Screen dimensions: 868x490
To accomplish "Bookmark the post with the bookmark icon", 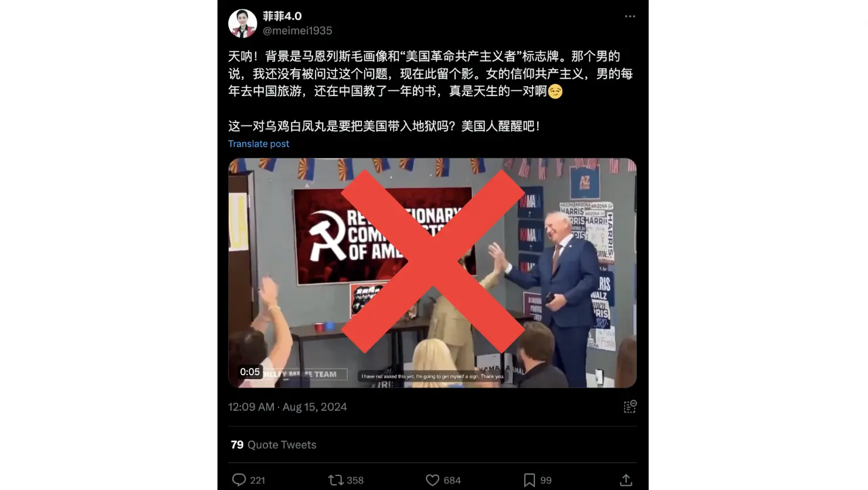I will pyautogui.click(x=529, y=480).
